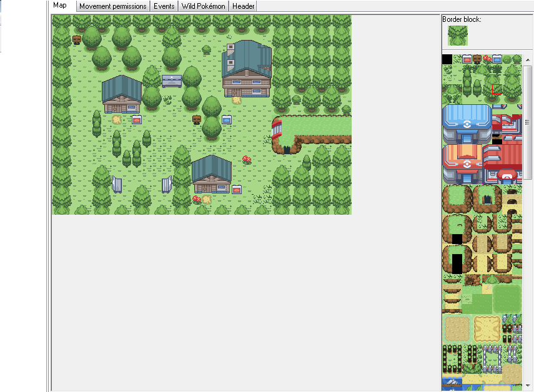
Task: Click the palette scrollbar up arrow
Action: pos(528,60)
